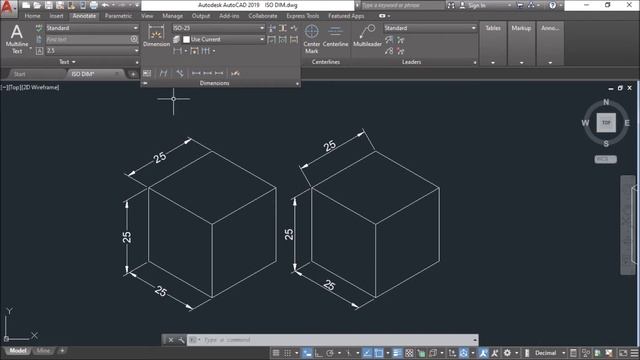
Task: Switch to the Home ribbon tab
Action: [x=32, y=16]
